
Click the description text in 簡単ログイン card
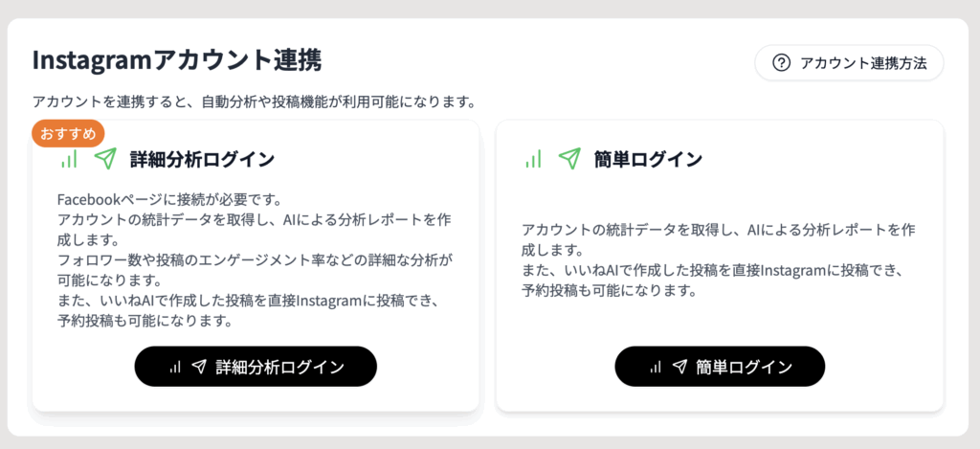pos(719,259)
